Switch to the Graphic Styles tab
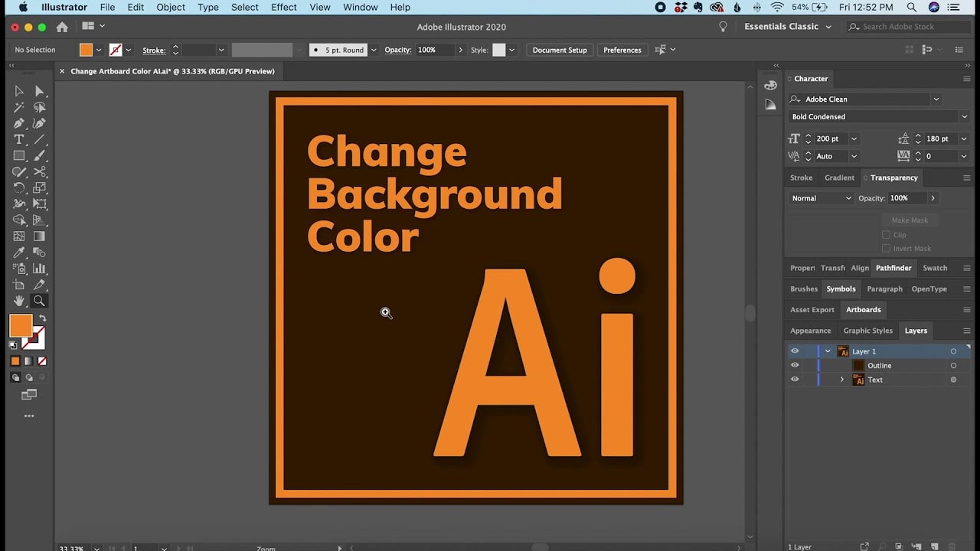 tap(867, 331)
